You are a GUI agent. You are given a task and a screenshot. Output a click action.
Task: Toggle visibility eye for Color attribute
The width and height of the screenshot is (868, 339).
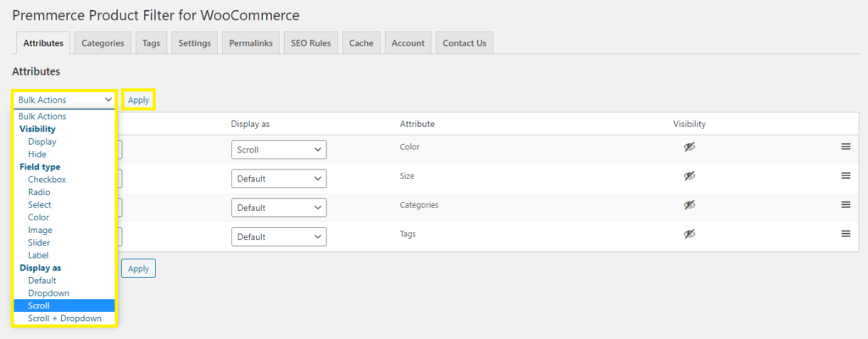[x=689, y=147]
